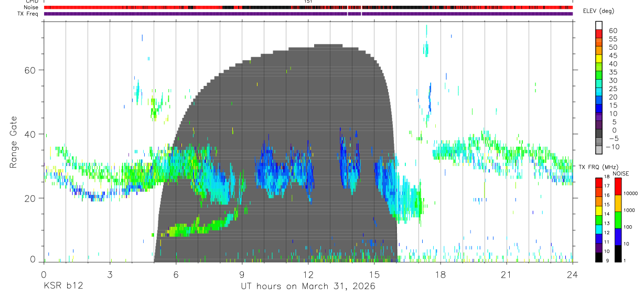Click the red TX FRQ swatch between 18 and 17
This screenshot has width=644, height=297.
[599, 181]
